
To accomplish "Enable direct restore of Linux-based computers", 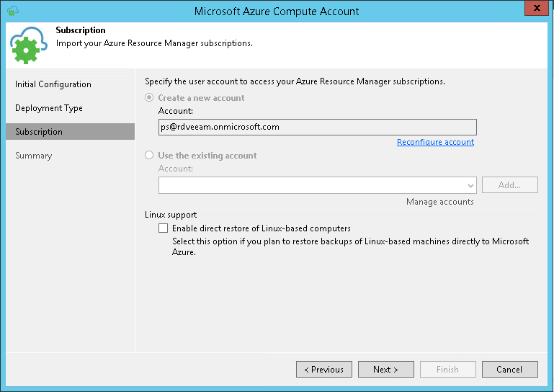I will (164, 228).
